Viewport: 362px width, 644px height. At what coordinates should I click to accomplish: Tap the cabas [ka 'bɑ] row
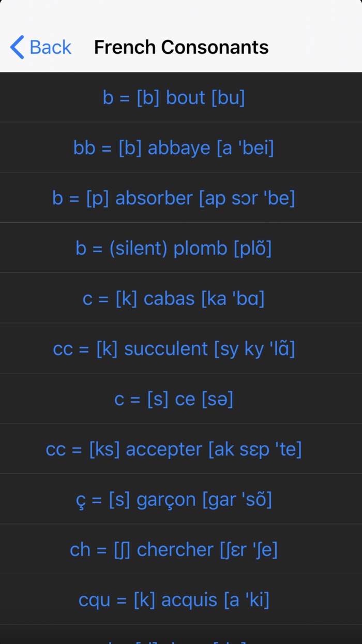coord(181,298)
